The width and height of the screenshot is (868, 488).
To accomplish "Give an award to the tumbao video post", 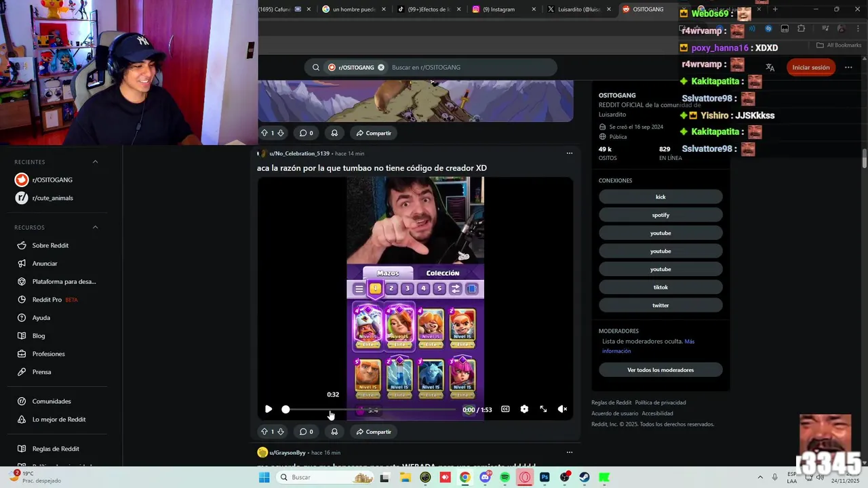I will click(x=334, y=432).
